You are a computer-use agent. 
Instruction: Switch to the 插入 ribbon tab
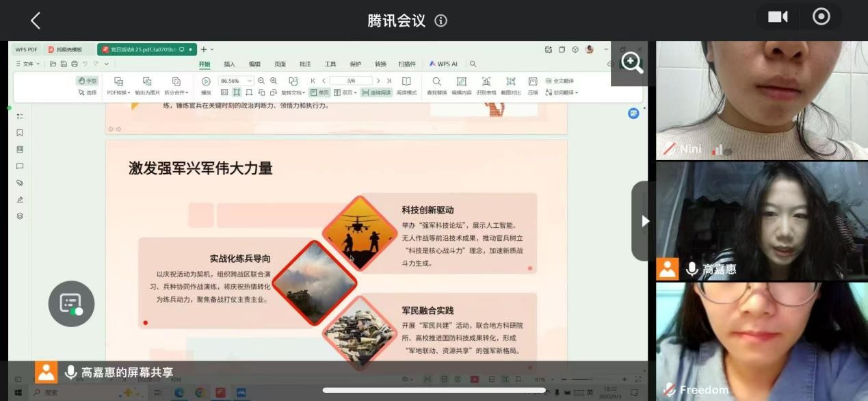coord(229,64)
